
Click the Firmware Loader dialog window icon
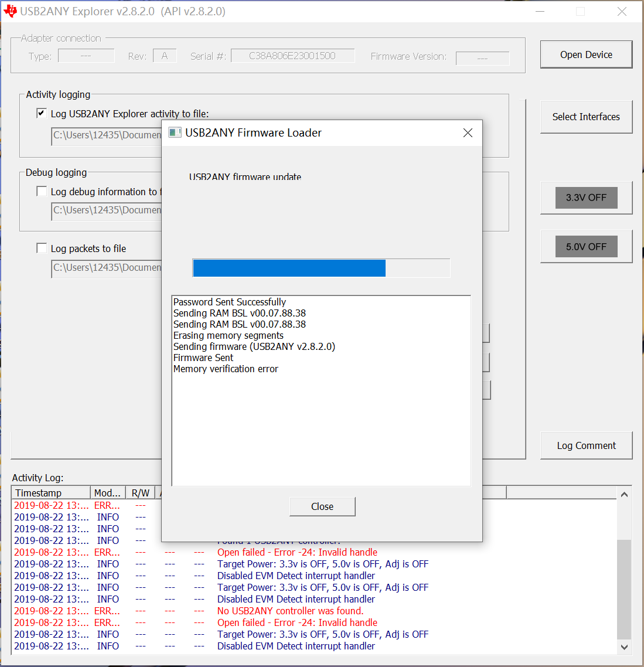point(175,132)
